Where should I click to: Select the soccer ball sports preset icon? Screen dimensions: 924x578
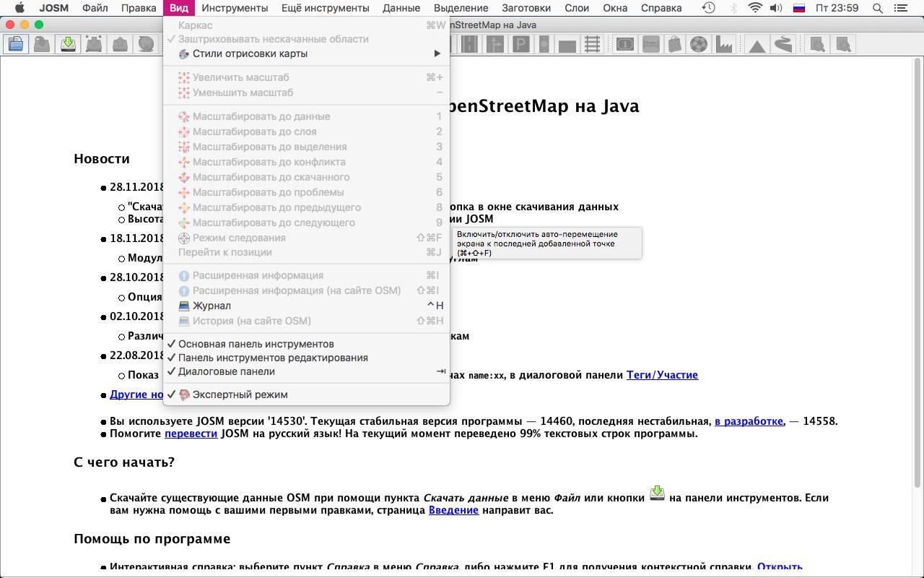pos(698,45)
